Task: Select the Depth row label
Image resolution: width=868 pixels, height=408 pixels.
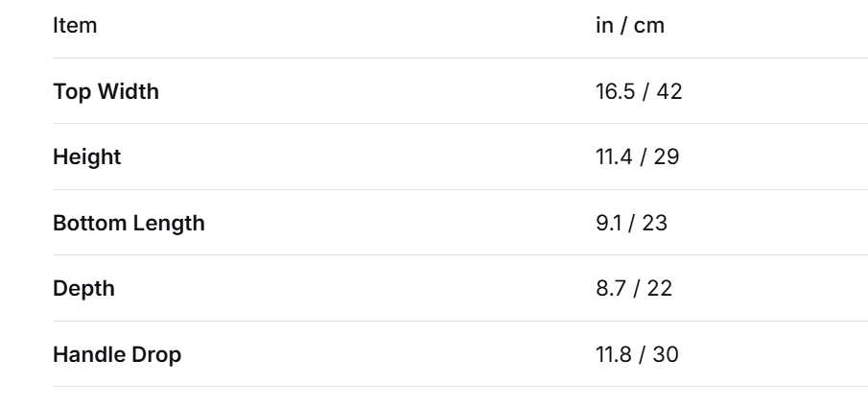Action: click(x=83, y=289)
